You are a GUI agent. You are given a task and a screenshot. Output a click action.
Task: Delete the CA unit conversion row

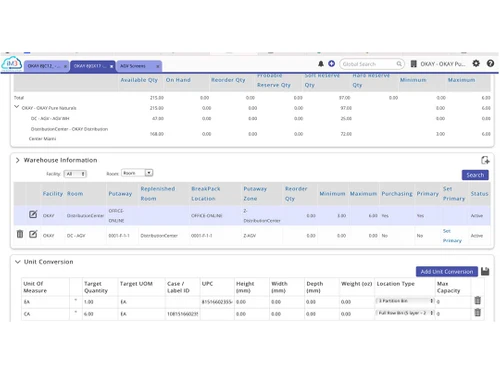[477, 313]
